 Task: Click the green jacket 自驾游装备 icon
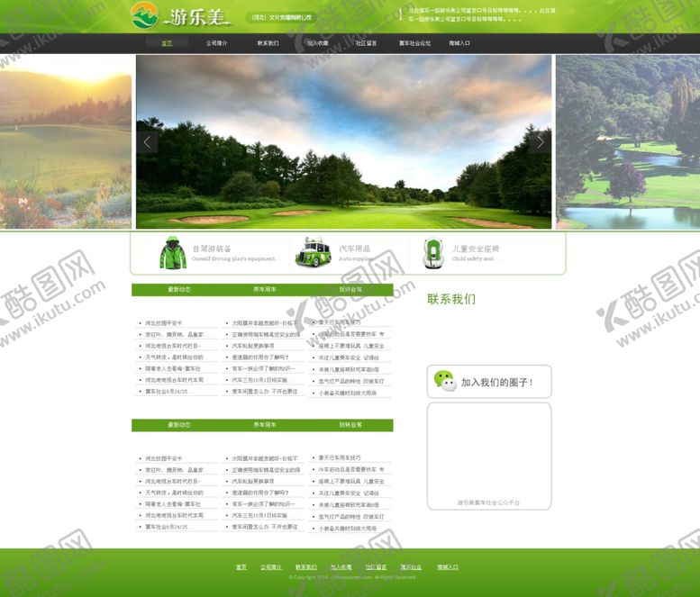click(x=173, y=252)
